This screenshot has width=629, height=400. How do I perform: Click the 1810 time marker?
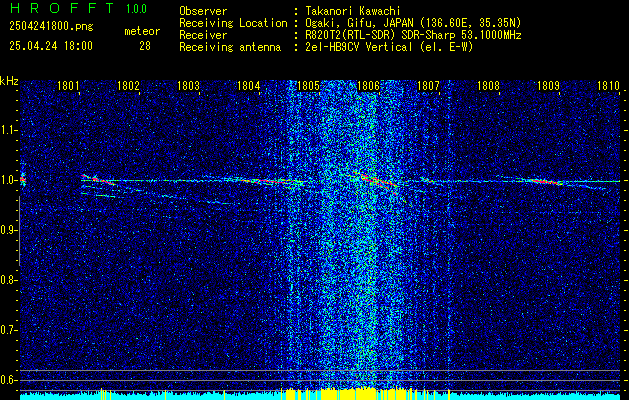tap(609, 85)
